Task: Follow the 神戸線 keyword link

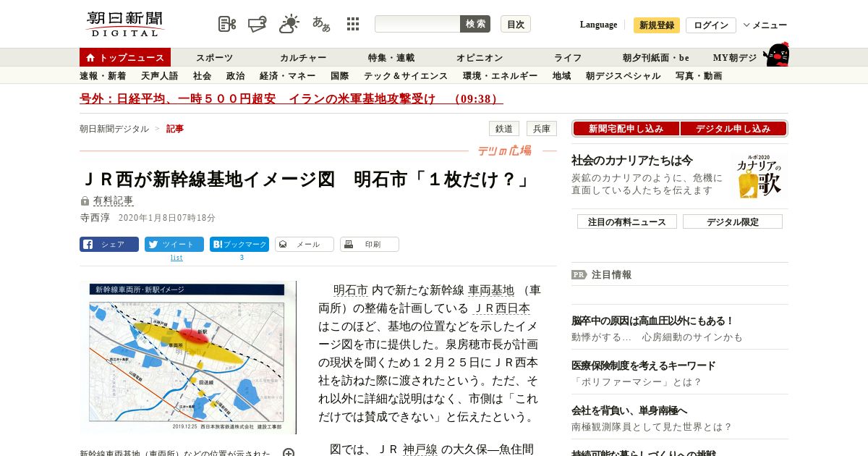Action: tap(420, 449)
